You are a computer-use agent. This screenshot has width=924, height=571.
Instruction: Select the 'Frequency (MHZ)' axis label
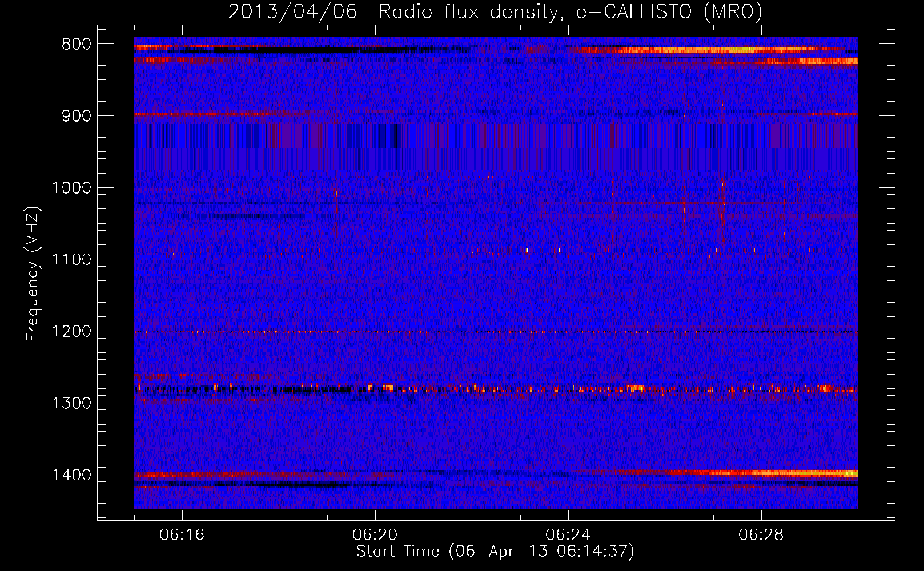click(x=33, y=274)
